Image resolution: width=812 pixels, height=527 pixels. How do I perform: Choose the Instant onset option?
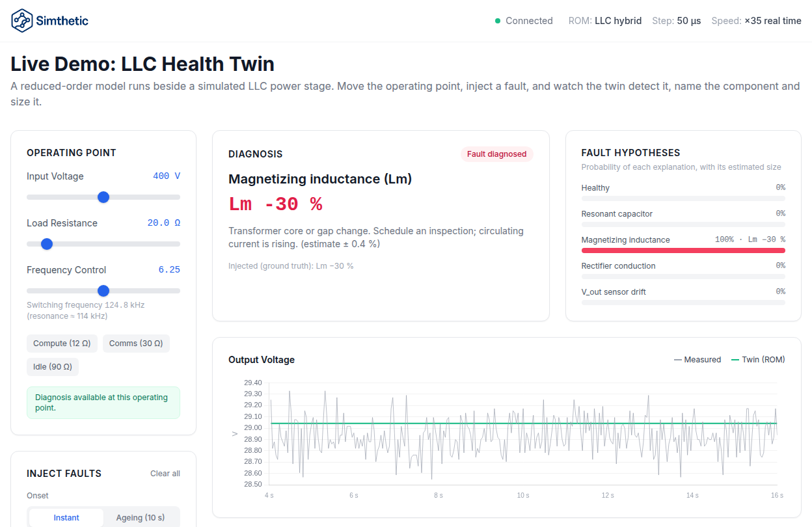tap(66, 518)
